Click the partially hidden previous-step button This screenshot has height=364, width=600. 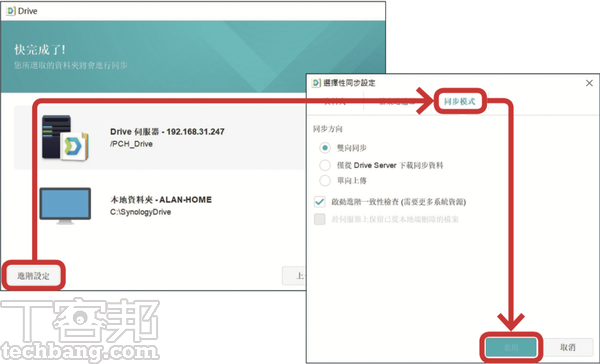[295, 276]
